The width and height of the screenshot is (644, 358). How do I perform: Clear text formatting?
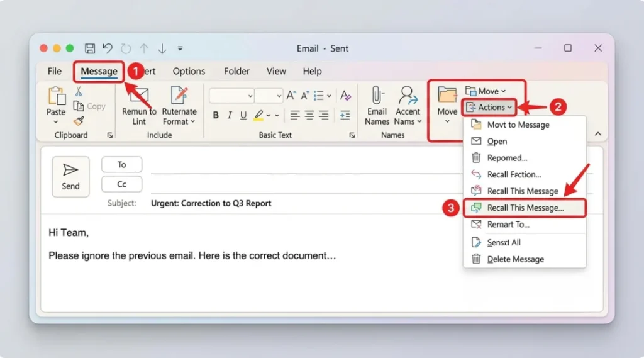click(x=345, y=96)
